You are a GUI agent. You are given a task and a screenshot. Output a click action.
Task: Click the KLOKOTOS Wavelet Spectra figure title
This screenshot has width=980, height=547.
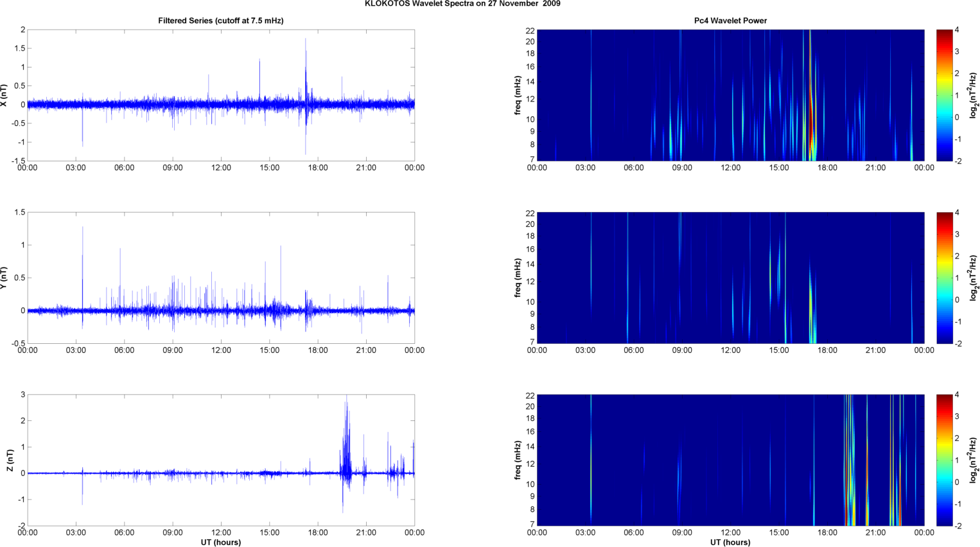coord(462,4)
